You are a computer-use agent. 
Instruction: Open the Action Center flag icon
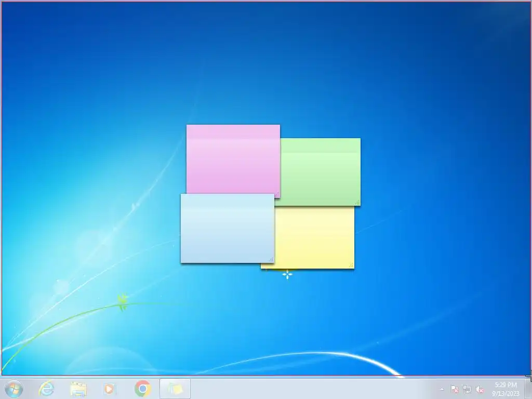(x=455, y=390)
